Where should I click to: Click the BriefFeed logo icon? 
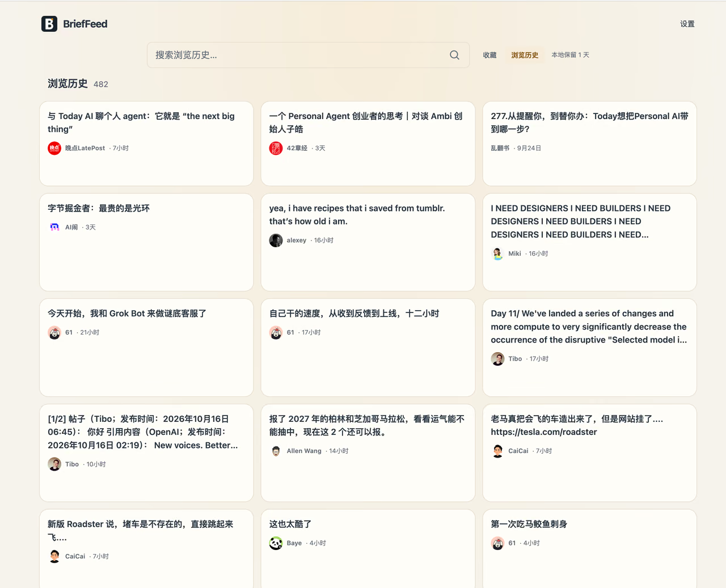pyautogui.click(x=49, y=24)
